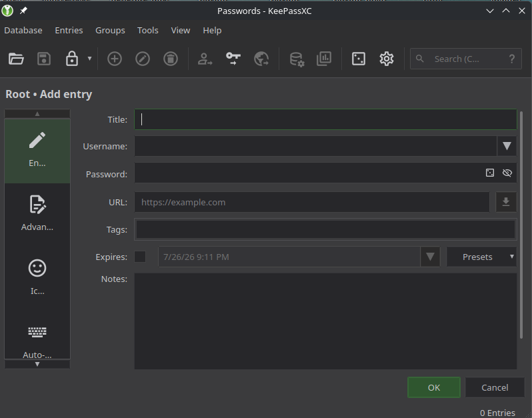Download favicon button next to URL

click(x=506, y=202)
